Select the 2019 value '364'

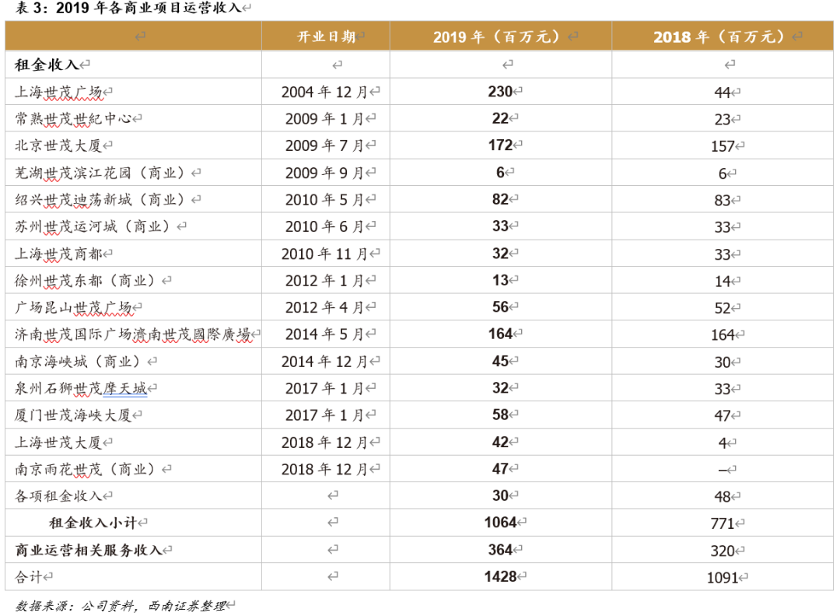(500, 550)
